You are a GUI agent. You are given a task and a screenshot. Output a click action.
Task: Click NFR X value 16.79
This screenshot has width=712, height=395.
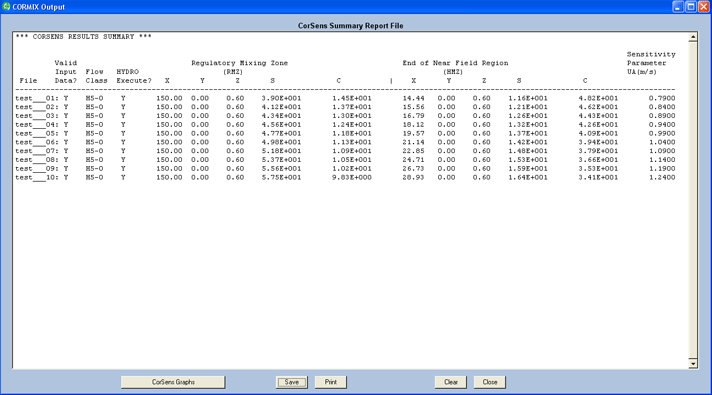coord(413,116)
